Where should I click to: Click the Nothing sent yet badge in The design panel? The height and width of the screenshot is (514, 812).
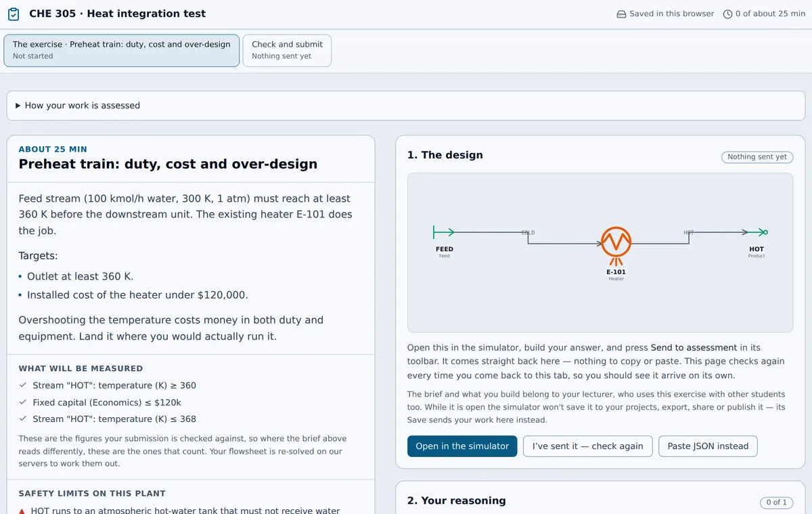757,157
